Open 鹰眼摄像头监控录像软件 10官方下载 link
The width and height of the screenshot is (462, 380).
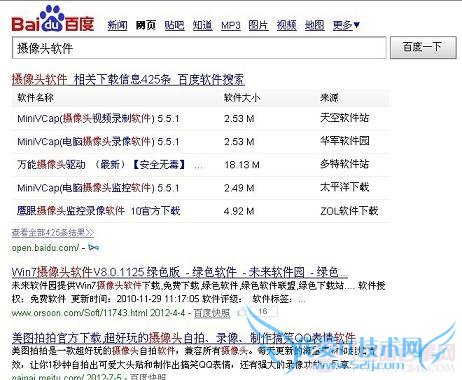(99, 211)
